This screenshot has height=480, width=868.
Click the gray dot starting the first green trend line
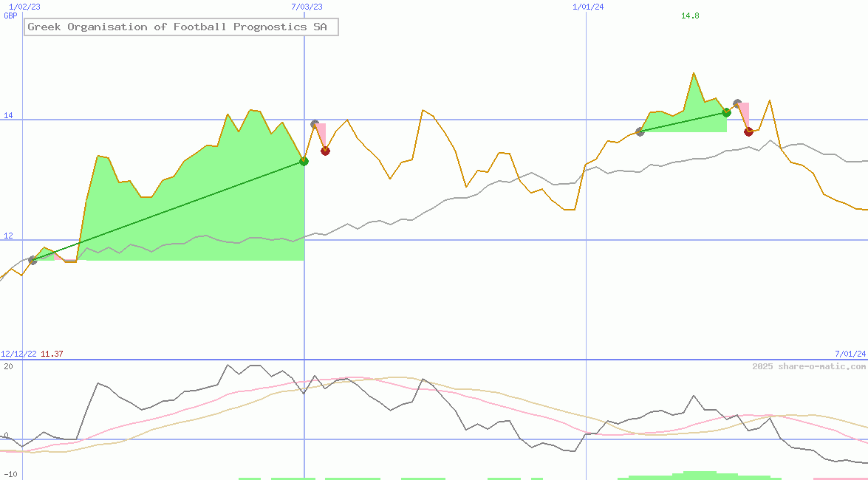(x=33, y=260)
